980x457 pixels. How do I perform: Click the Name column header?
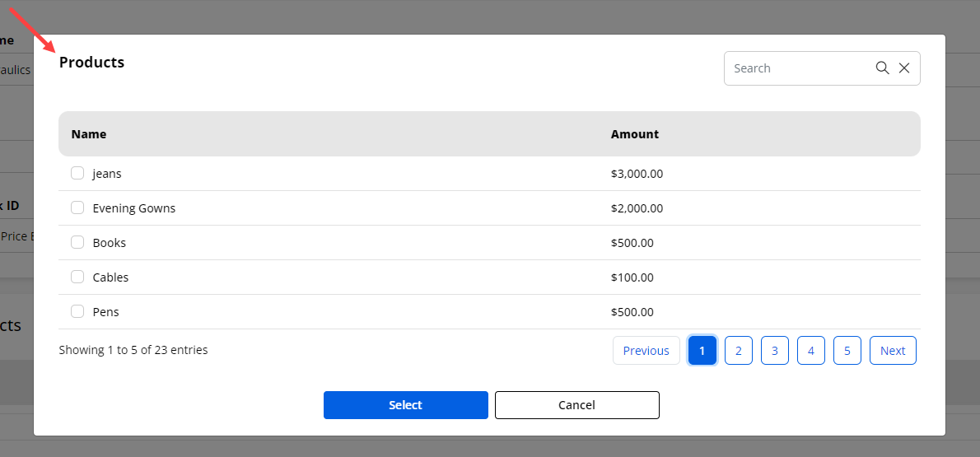coord(89,134)
